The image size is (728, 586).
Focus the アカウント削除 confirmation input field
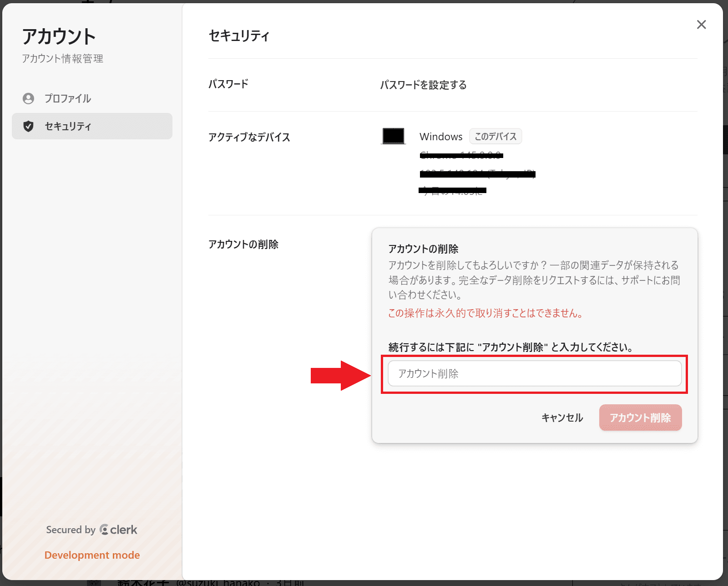(535, 373)
